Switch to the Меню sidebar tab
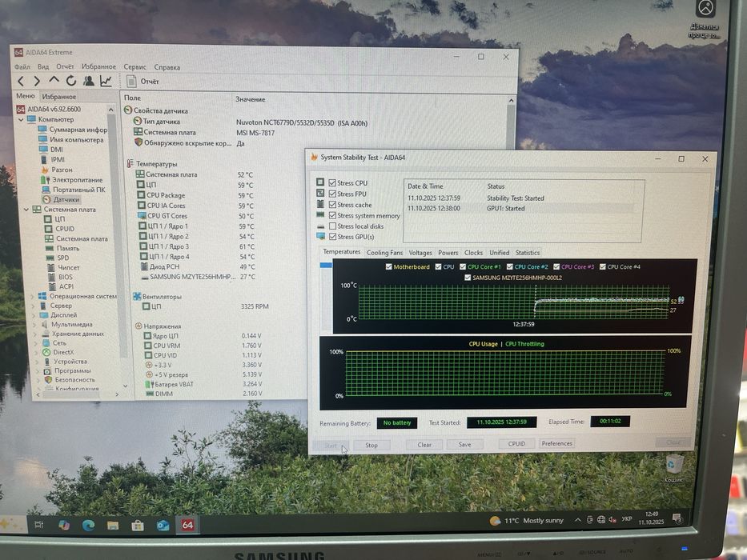 [26, 96]
